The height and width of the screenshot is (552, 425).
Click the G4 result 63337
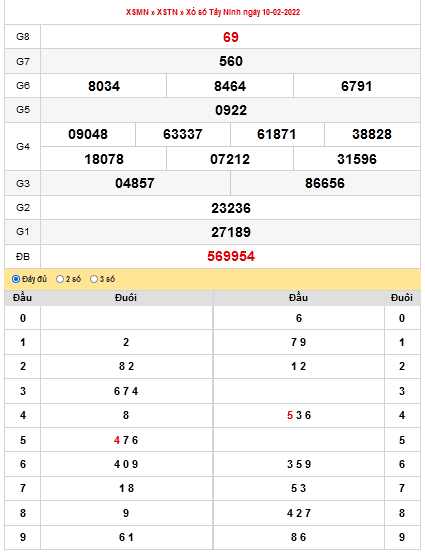(182, 134)
